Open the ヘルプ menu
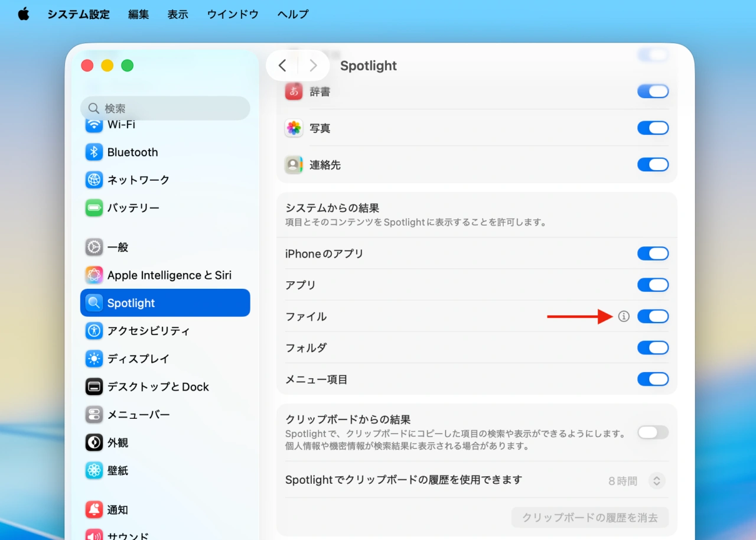756x540 pixels. (292, 14)
